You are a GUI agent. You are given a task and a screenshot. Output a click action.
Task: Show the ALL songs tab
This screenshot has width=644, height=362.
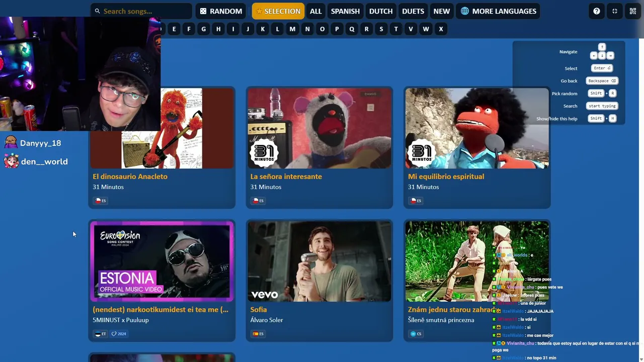point(315,11)
